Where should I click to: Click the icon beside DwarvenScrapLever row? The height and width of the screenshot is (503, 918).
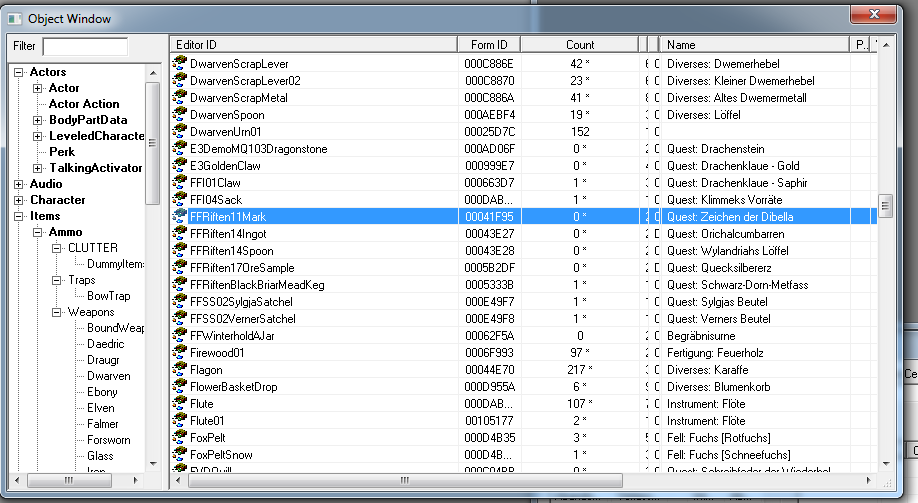[180, 62]
